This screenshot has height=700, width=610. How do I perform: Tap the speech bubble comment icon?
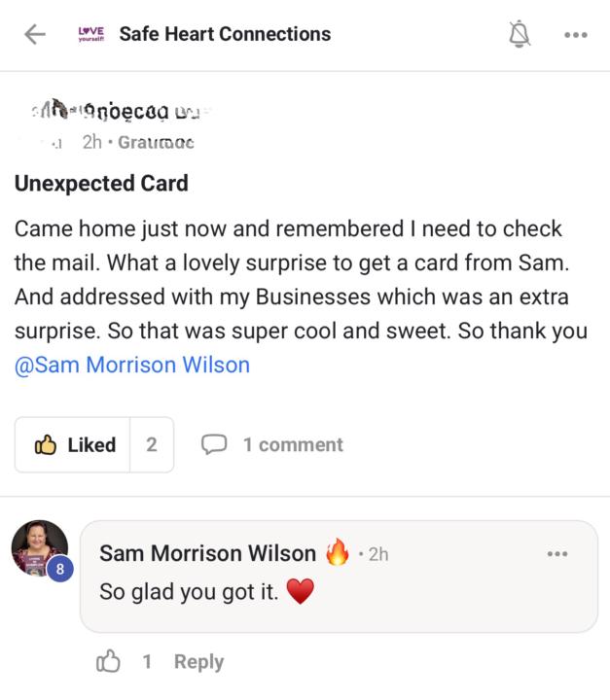pos(213,445)
